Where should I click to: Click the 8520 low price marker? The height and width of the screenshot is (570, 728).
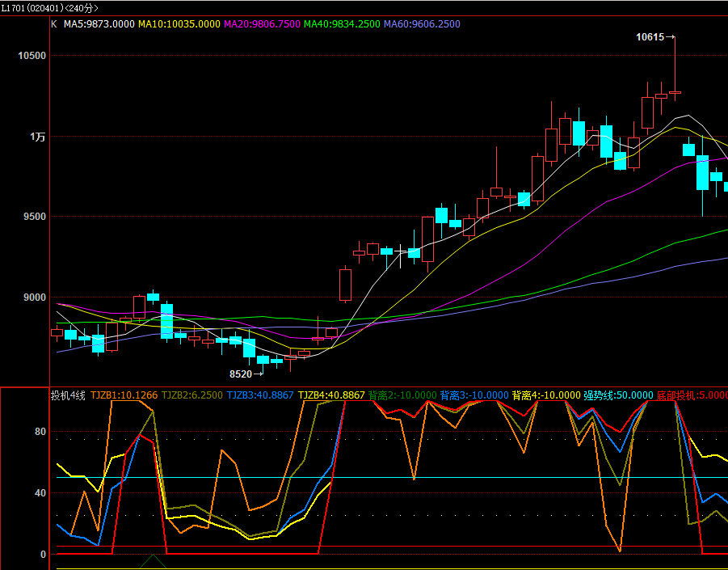click(x=246, y=374)
